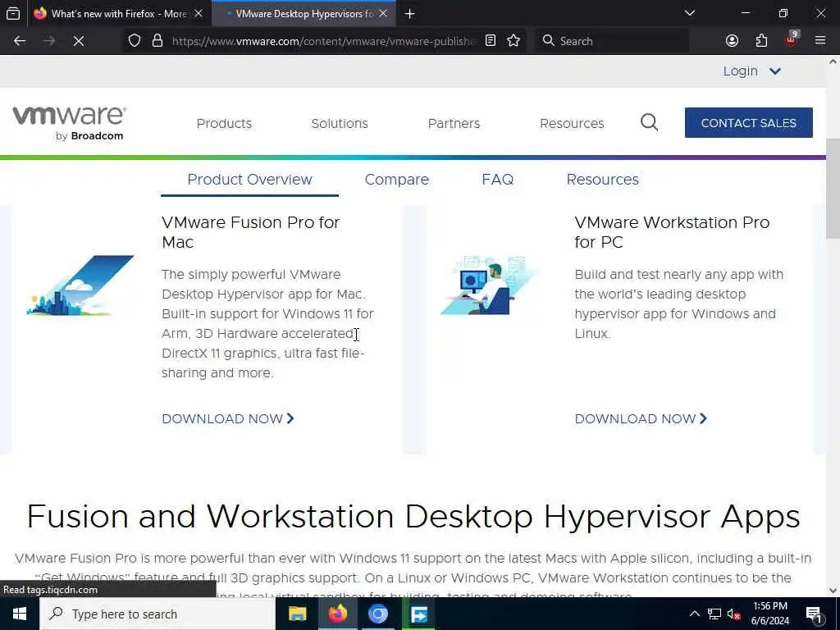This screenshot has height=630, width=840.
Task: Click the scrollbar down arrow
Action: (x=833, y=591)
